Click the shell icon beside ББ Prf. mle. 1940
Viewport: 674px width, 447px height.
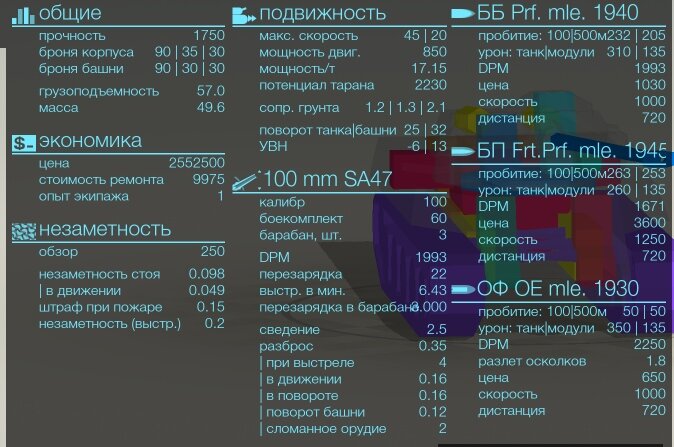pyautogui.click(x=463, y=14)
